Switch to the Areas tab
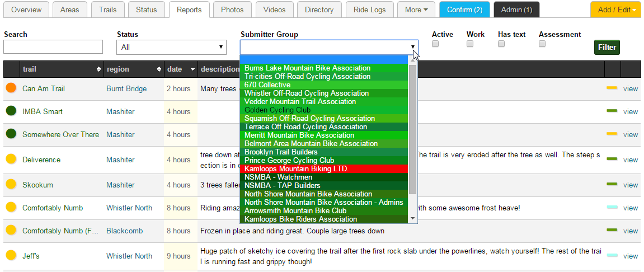The width and height of the screenshot is (644, 272). [69, 10]
